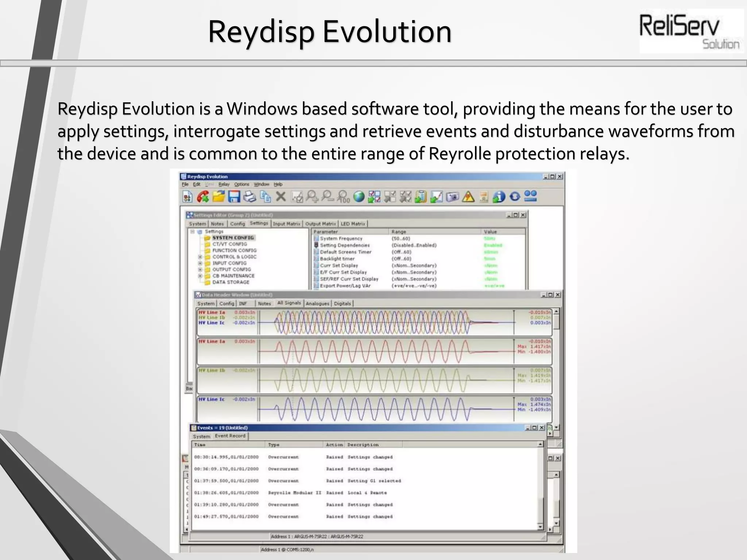Click the camera snapshot toolbar icon
The image size is (747, 560).
pyautogui.click(x=452, y=197)
